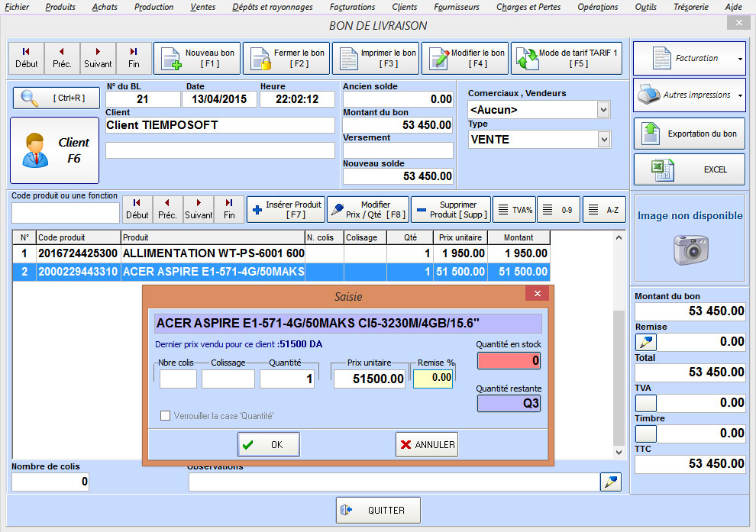The height and width of the screenshot is (532, 756).
Task: Enable Verrouiller la case 'Quantité' checkbox
Action: click(x=166, y=415)
